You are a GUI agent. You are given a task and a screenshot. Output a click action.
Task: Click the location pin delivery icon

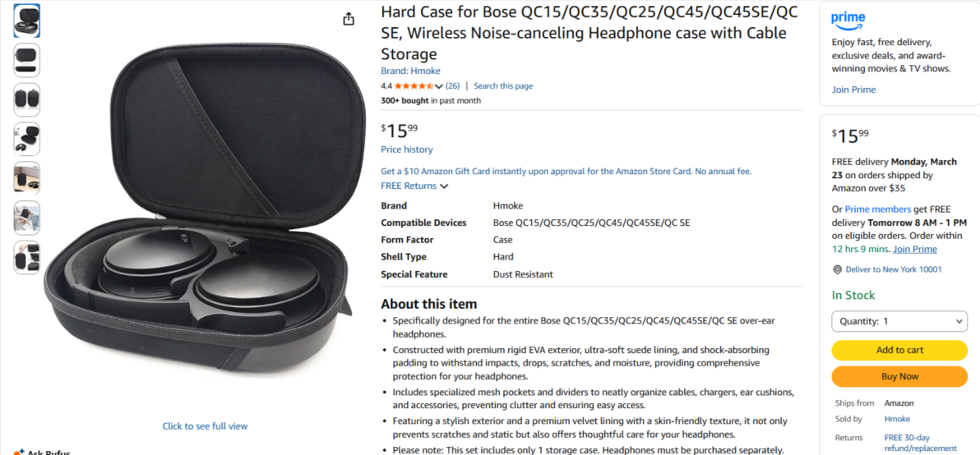pos(838,269)
